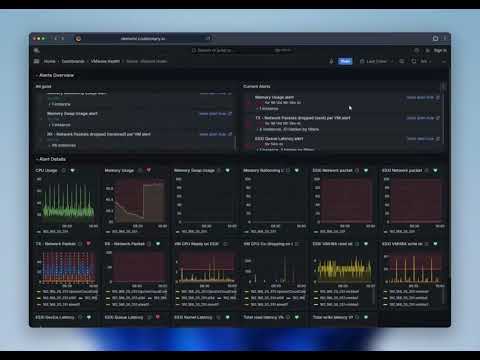
Task: Click the alert heart icon on CPU Usage panel
Action: pyautogui.click(x=73, y=170)
